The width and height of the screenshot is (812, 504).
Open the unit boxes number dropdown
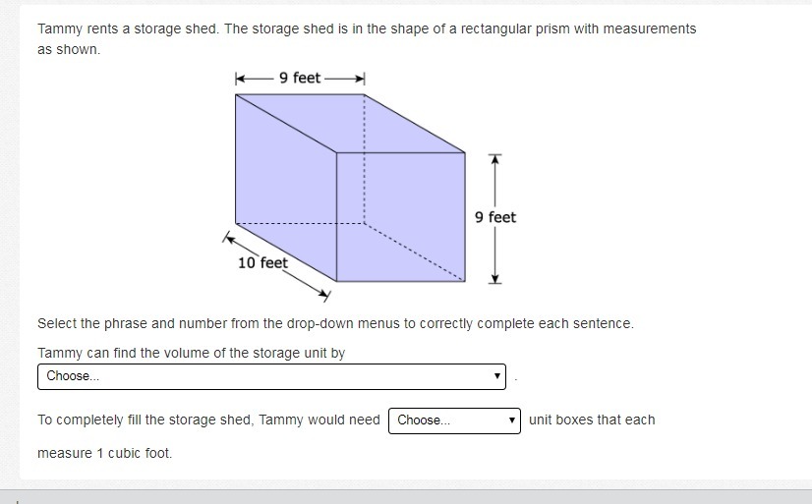coord(454,420)
